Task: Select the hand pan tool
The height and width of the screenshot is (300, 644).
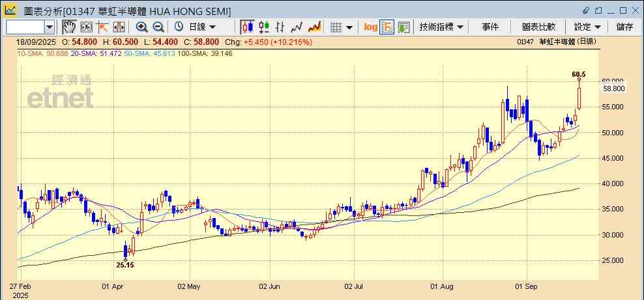Action: point(69,27)
